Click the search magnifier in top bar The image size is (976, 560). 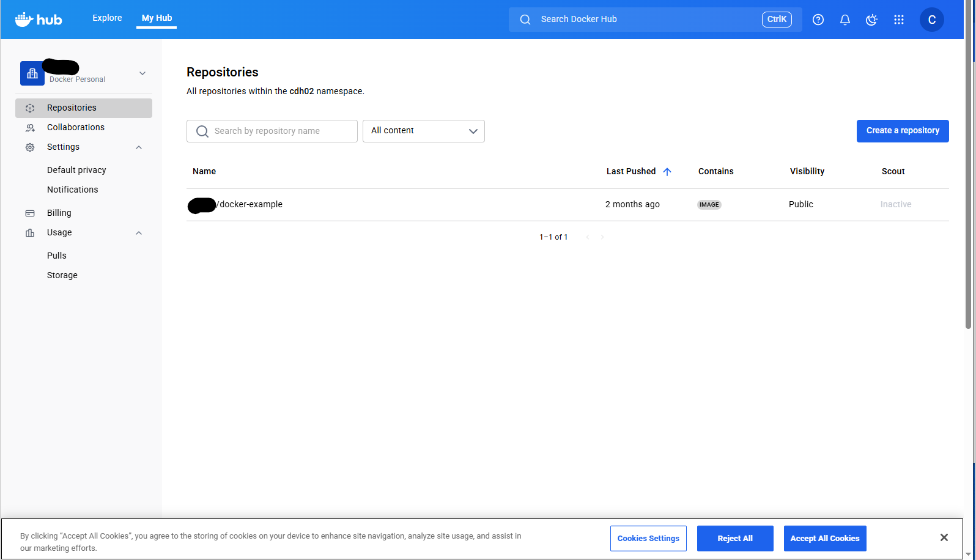[525, 20]
